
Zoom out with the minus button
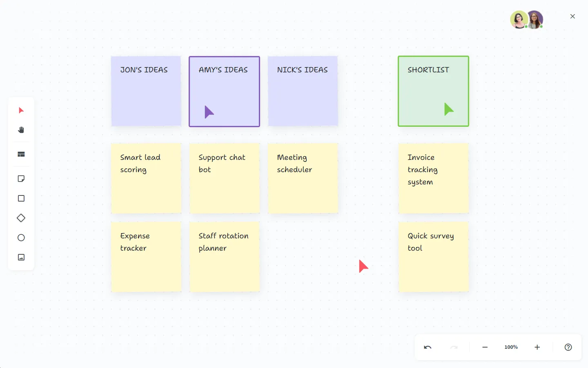[x=485, y=347]
